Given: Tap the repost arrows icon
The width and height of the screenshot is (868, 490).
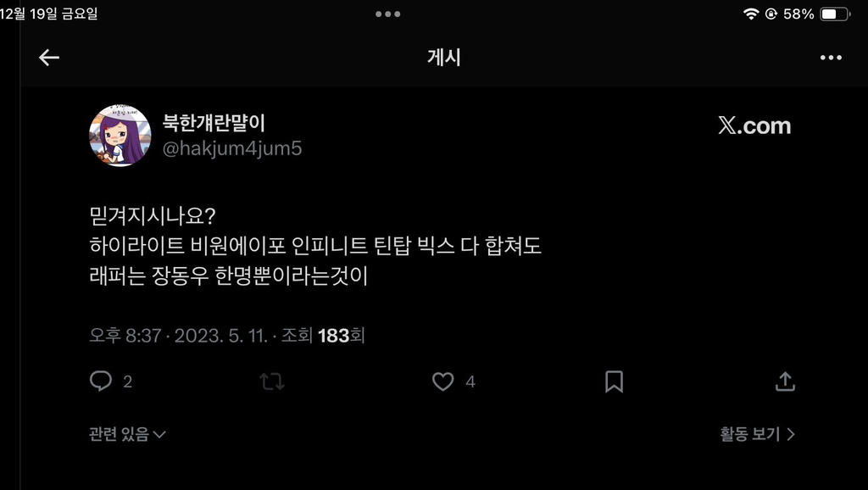Looking at the screenshot, I should [x=272, y=381].
